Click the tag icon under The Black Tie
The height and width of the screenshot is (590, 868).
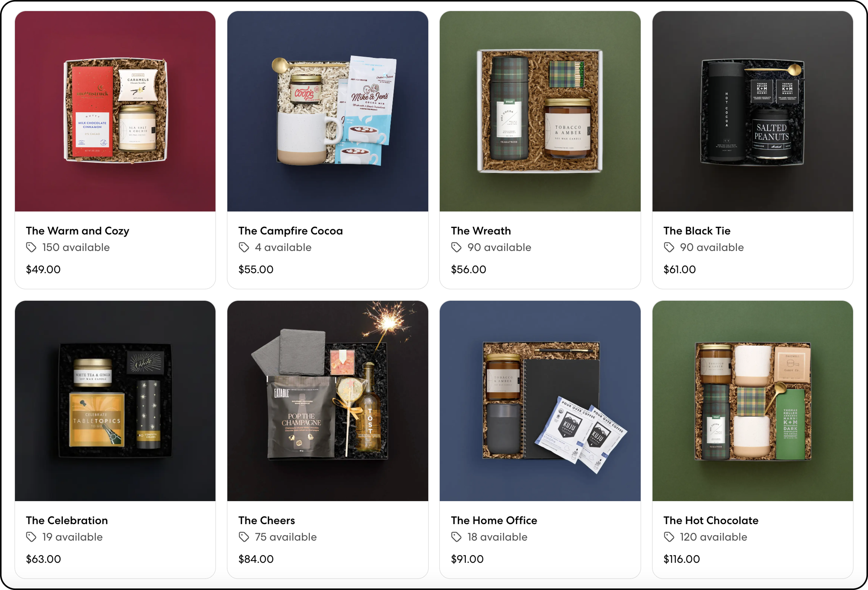coord(669,247)
